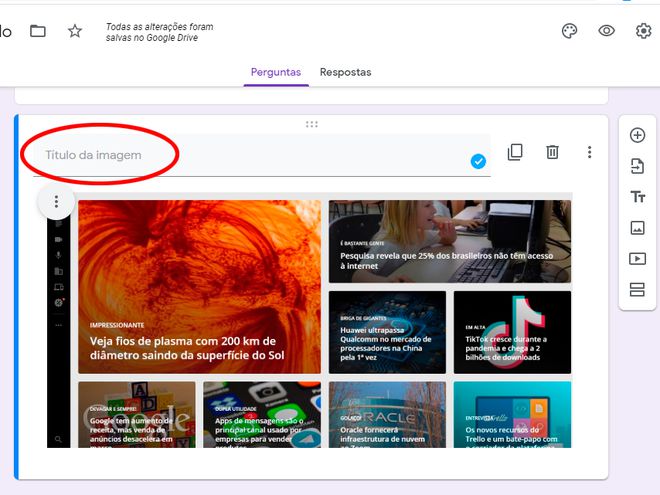Click the Huawei ultrapassa Qualcomm tile
The width and height of the screenshot is (660, 495).
[x=387, y=332]
